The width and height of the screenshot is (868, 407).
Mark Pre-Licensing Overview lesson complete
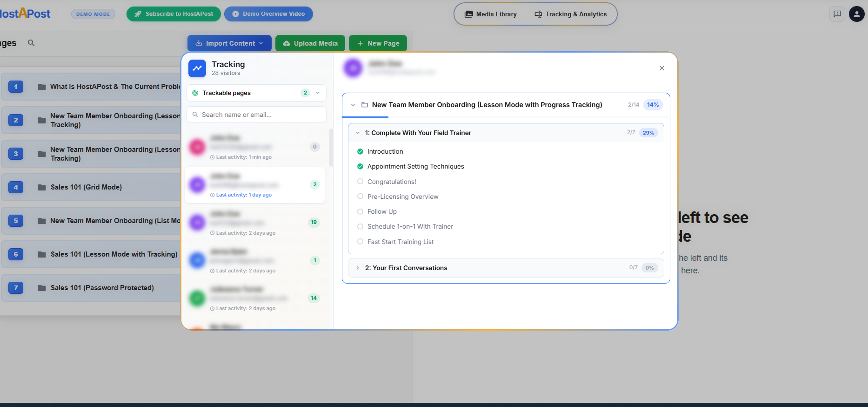(x=360, y=197)
